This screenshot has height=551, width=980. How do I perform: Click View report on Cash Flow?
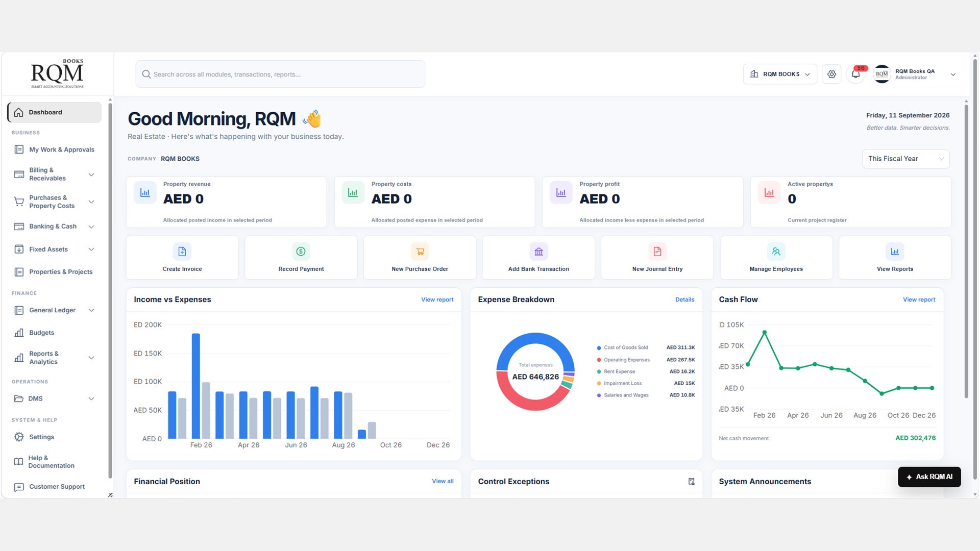pyautogui.click(x=919, y=300)
